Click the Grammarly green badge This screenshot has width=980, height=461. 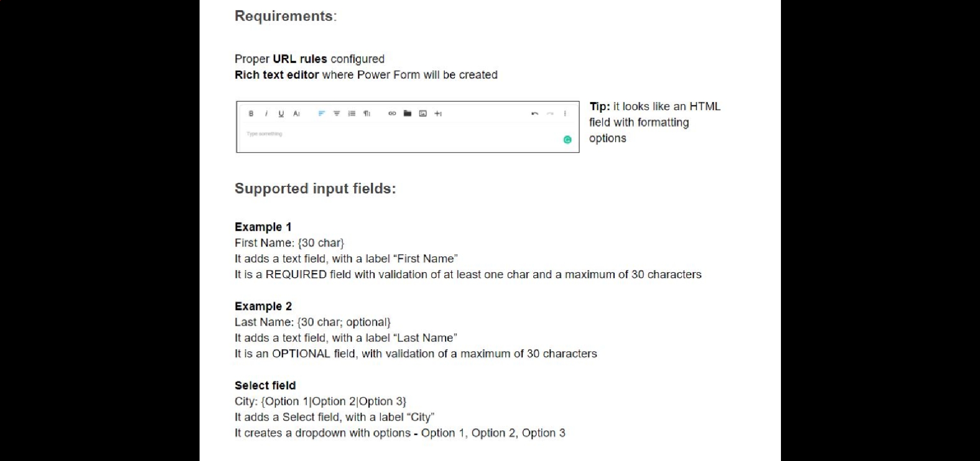pos(567,140)
